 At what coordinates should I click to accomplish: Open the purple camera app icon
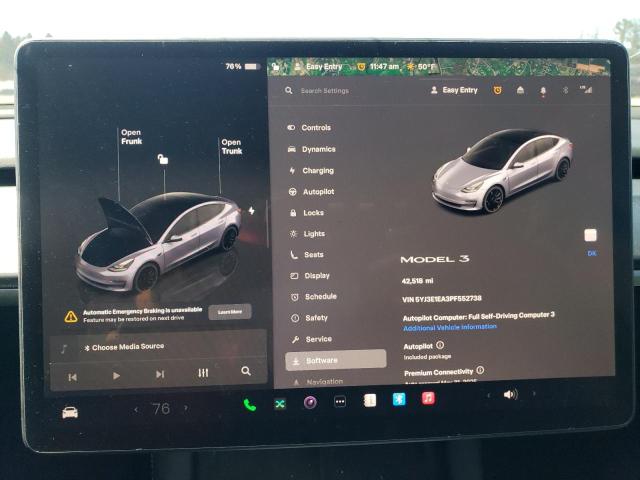pos(310,402)
